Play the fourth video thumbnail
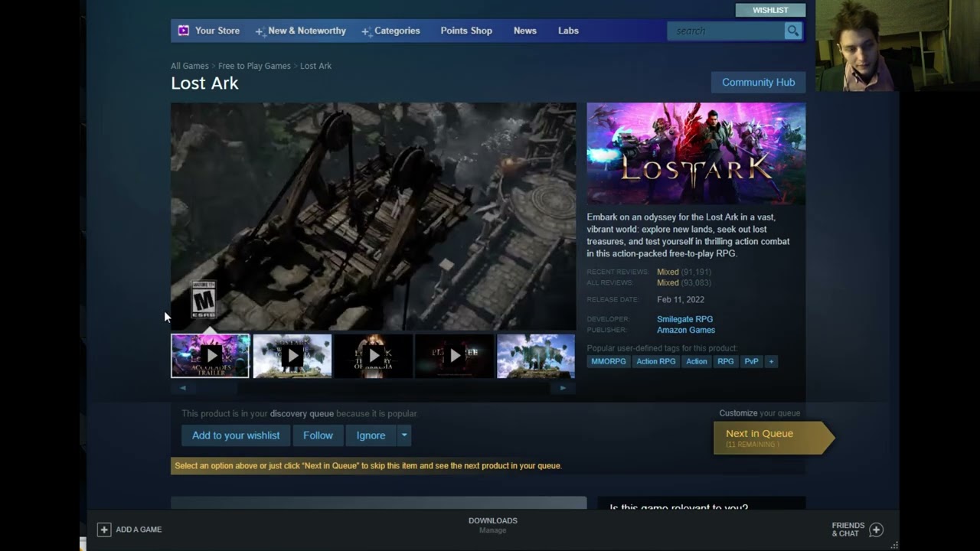980x551 pixels. click(455, 356)
